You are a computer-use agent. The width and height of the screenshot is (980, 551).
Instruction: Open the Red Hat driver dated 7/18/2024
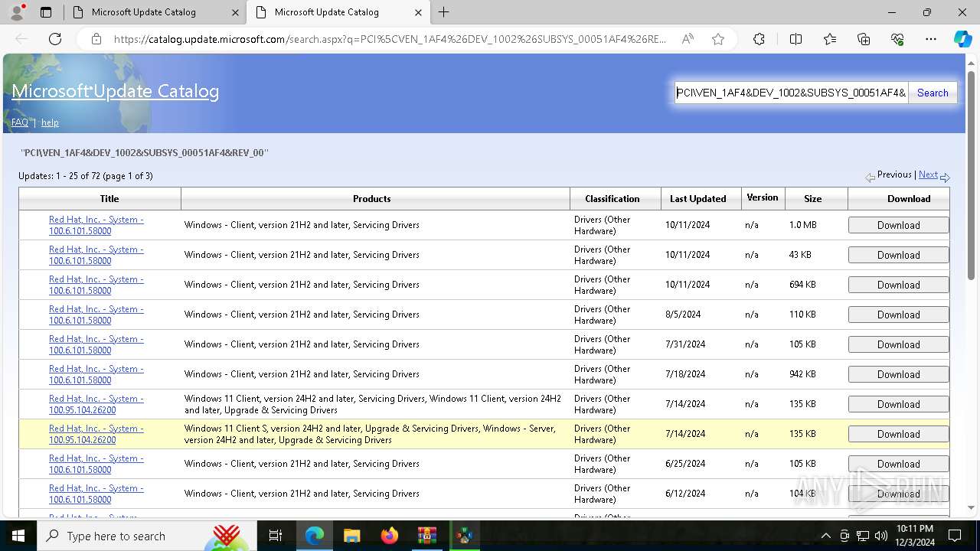click(x=96, y=374)
